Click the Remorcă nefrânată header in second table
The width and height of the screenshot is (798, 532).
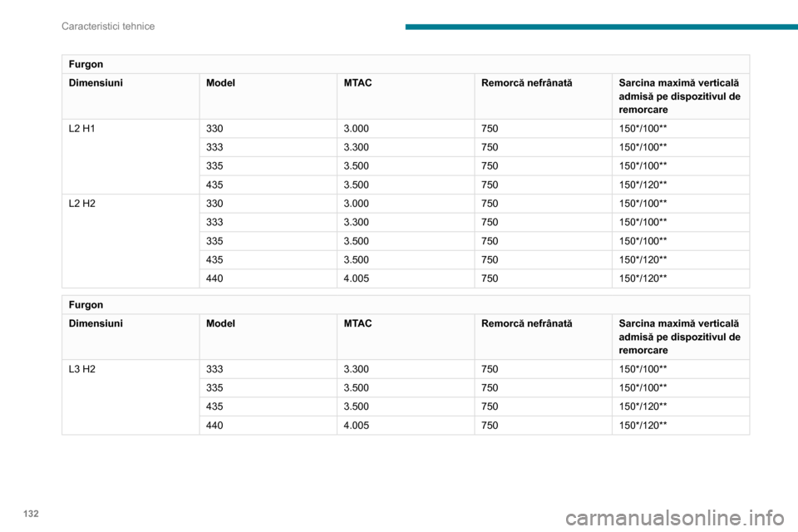click(x=527, y=324)
